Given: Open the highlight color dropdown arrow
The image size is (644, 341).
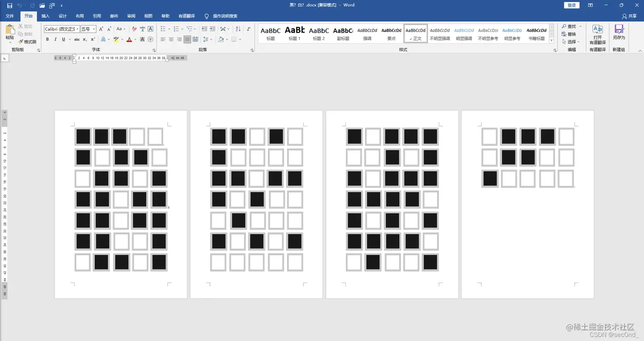Looking at the screenshot, I should (x=122, y=39).
